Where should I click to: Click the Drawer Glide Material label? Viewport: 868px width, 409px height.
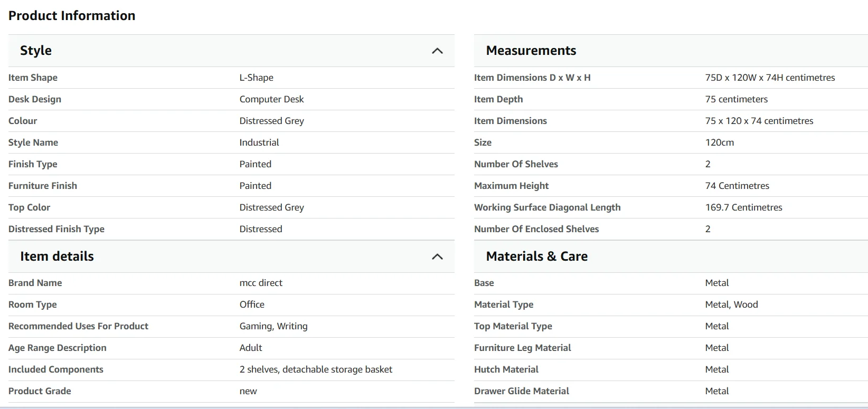521,391
